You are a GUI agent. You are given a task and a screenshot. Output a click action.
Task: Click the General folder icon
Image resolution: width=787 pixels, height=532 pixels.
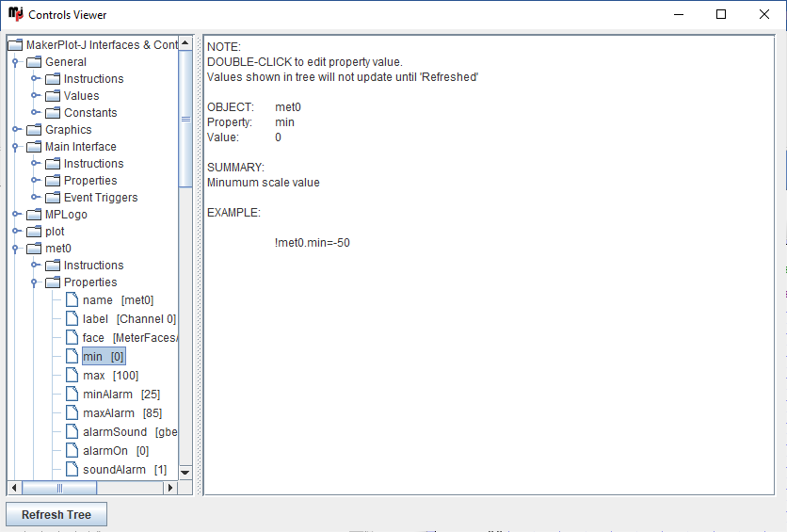click(x=34, y=62)
